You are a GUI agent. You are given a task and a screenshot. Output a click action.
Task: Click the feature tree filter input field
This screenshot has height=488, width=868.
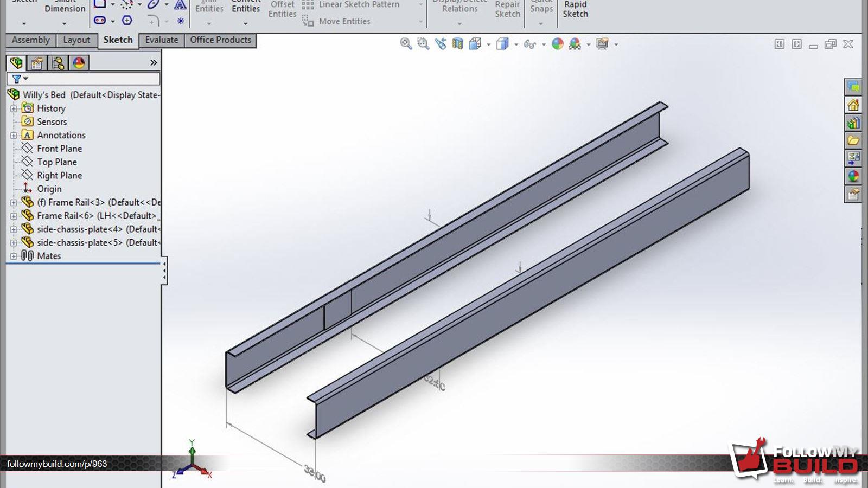coord(84,79)
